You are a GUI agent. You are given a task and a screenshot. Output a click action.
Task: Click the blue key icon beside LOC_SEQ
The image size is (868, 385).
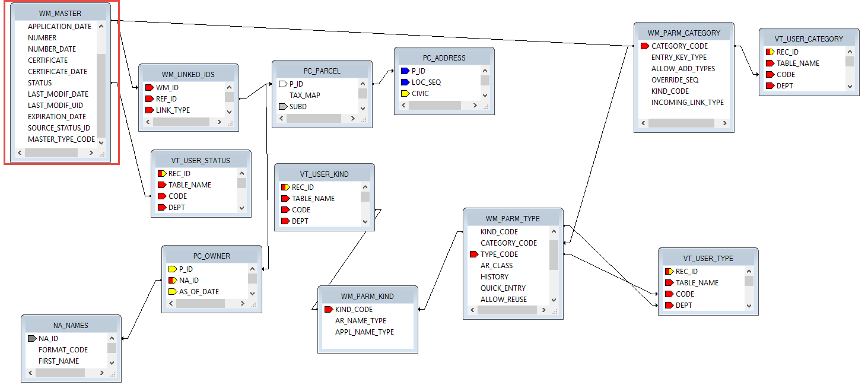[x=405, y=82]
